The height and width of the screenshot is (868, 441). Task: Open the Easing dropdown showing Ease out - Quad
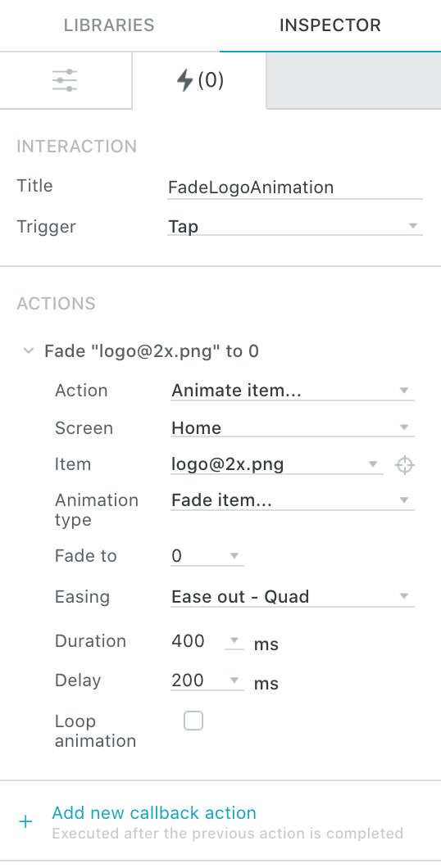292,596
